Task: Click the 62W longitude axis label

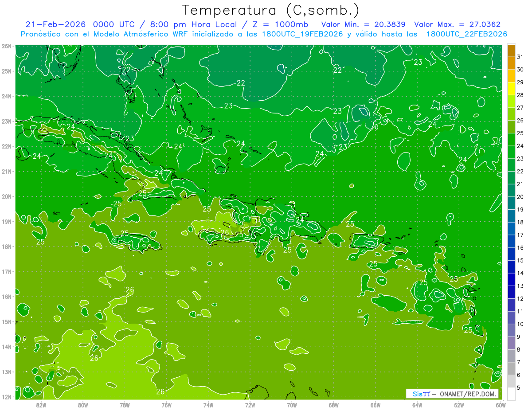Action: 459,405
